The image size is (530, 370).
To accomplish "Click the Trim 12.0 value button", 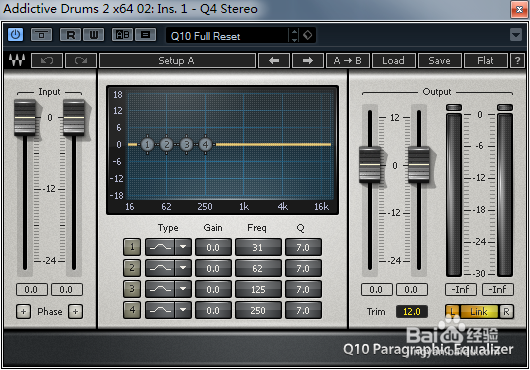I will coord(412,311).
